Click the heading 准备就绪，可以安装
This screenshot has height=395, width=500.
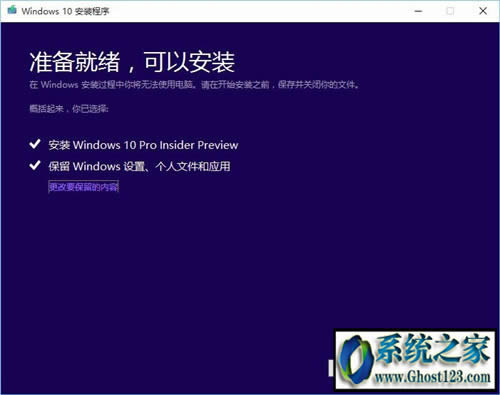(x=132, y=62)
